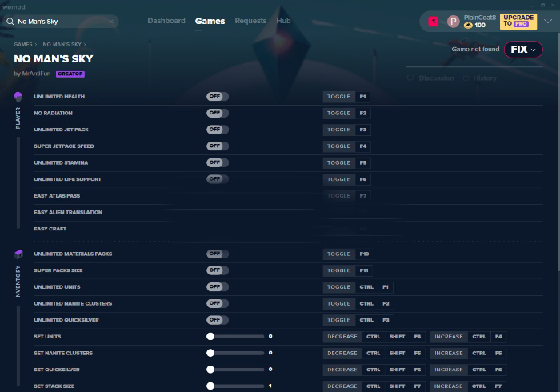The height and width of the screenshot is (392, 560).
Task: Enable Super Jetpack Speed toggle
Action: coord(218,146)
